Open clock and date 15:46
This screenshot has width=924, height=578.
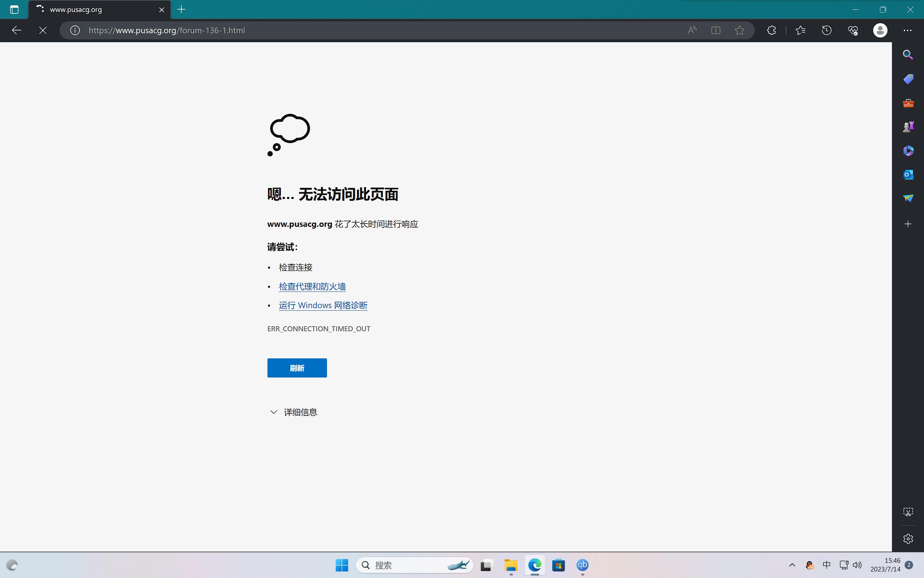pos(885,565)
